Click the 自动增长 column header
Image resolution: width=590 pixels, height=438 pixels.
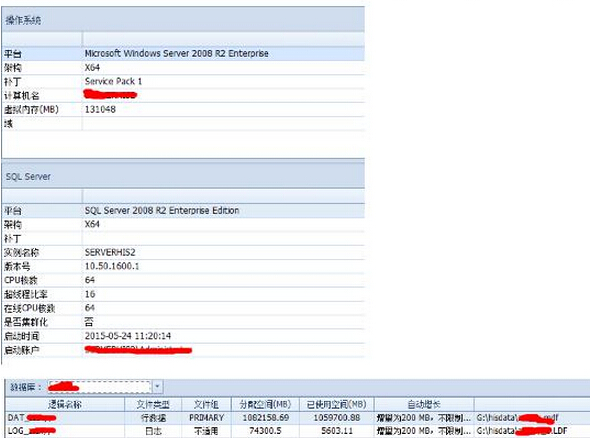tap(424, 405)
